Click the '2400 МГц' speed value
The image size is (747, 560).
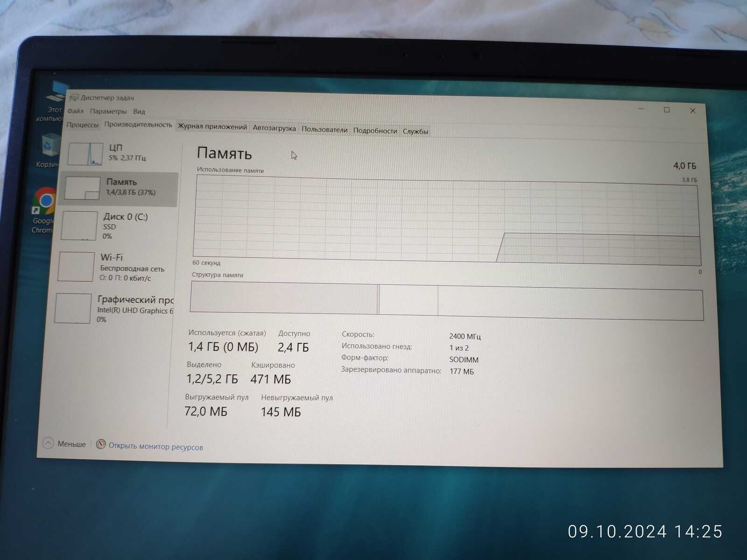tap(465, 336)
